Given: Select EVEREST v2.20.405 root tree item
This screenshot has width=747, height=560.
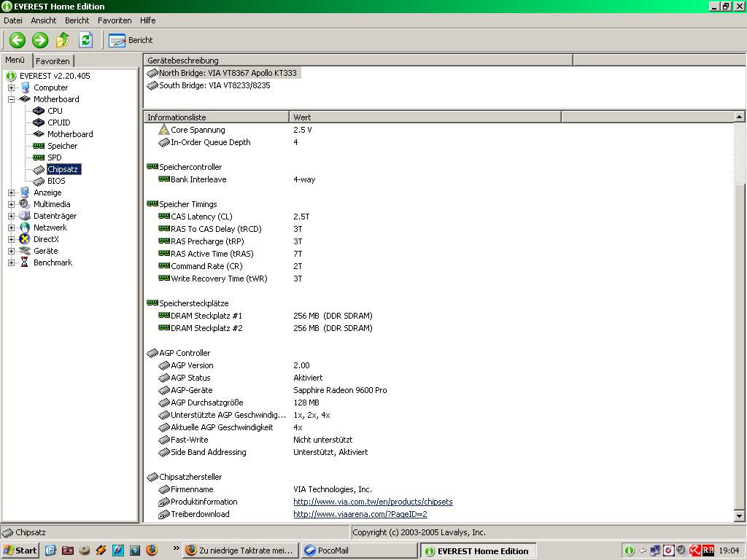Looking at the screenshot, I should (x=54, y=76).
